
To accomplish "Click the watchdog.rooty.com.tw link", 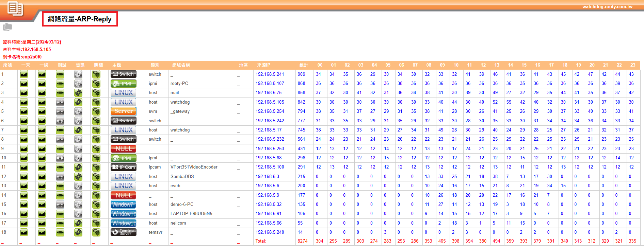I will (x=607, y=7).
